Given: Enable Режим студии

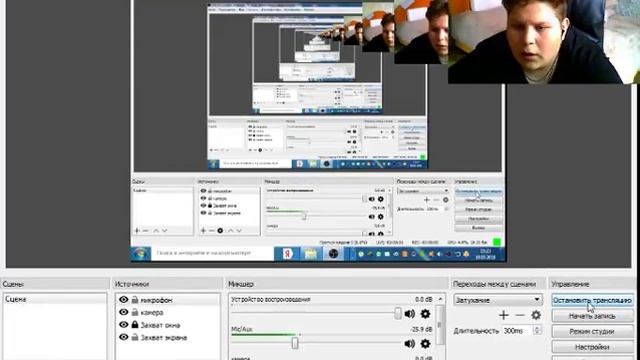Looking at the screenshot, I should [592, 331].
